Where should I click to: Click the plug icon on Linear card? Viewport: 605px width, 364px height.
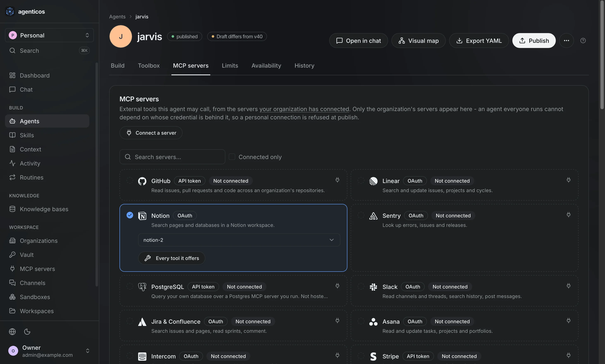pyautogui.click(x=568, y=180)
